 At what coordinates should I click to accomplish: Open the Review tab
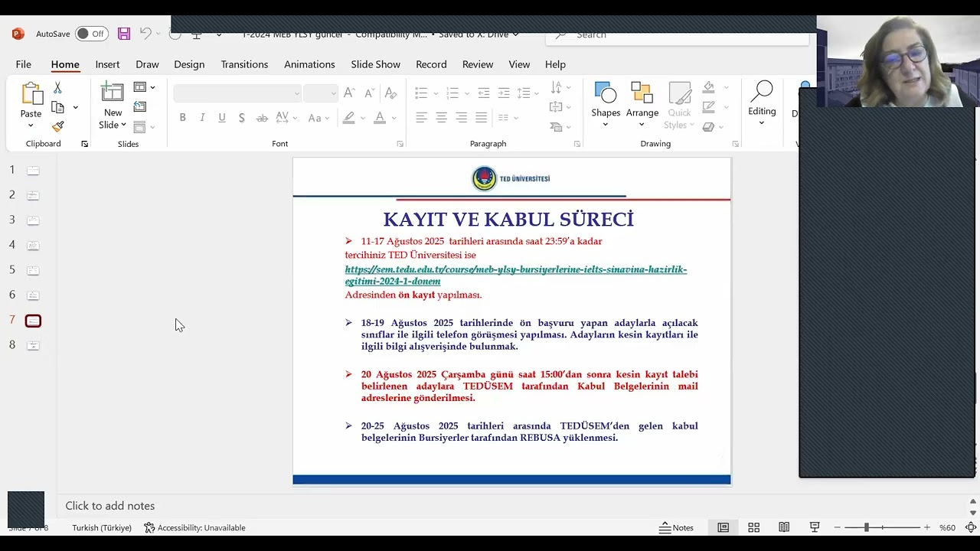[478, 64]
